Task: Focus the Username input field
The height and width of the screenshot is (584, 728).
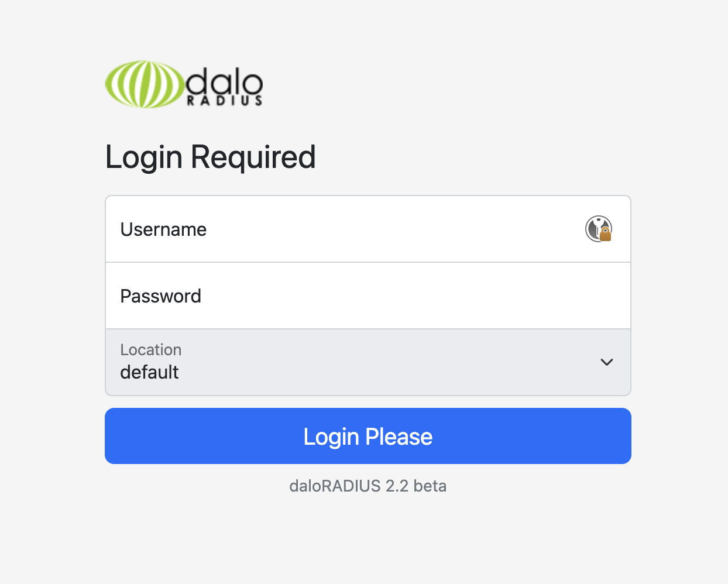Action: coord(368,229)
